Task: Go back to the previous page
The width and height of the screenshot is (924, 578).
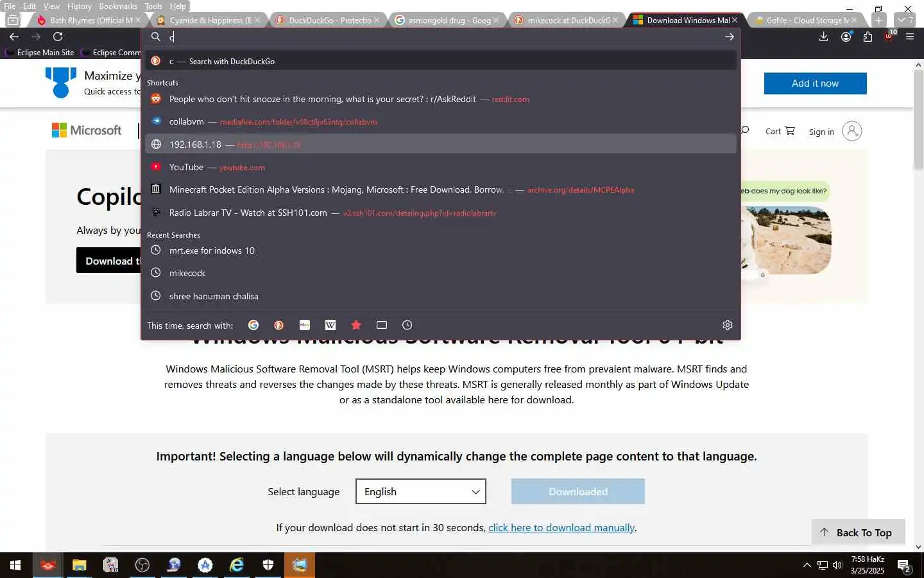Action: pyautogui.click(x=14, y=37)
